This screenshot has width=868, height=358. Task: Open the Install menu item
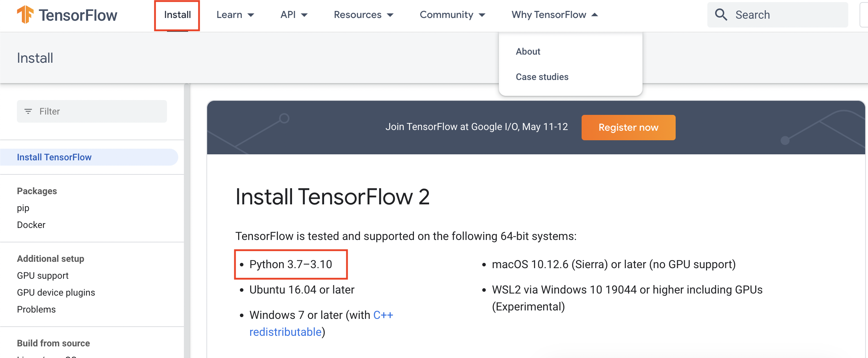point(177,14)
